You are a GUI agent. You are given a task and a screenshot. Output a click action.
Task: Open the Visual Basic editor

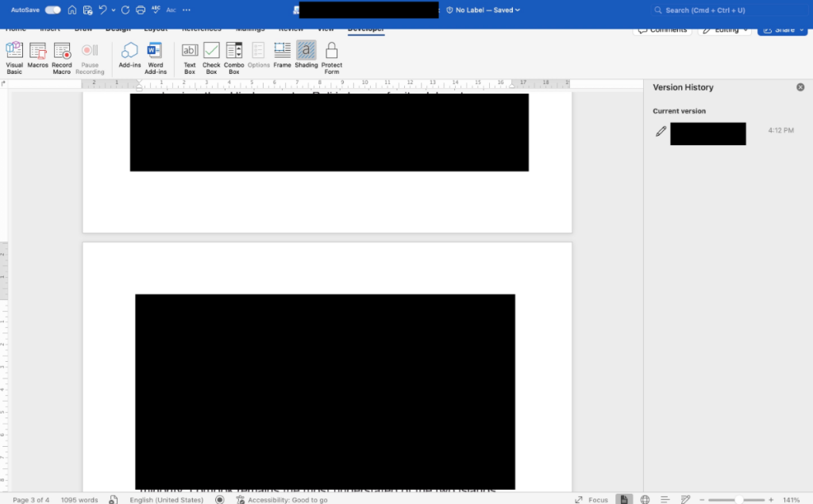14,58
